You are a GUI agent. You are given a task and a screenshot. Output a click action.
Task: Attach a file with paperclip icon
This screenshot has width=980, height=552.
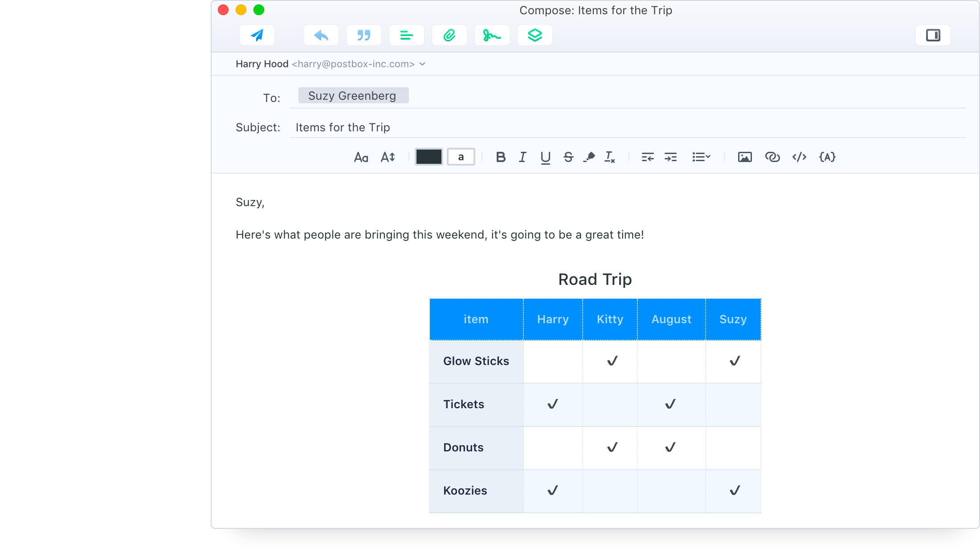[x=449, y=35]
